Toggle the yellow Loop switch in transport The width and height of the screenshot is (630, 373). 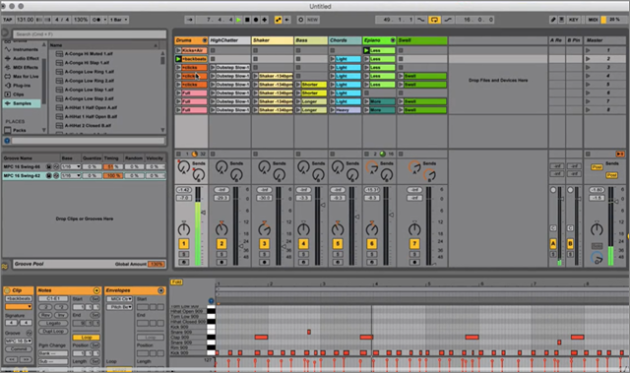[434, 19]
